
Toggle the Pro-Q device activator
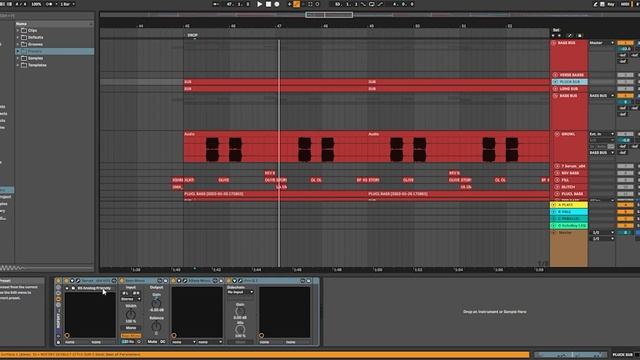pos(229,281)
